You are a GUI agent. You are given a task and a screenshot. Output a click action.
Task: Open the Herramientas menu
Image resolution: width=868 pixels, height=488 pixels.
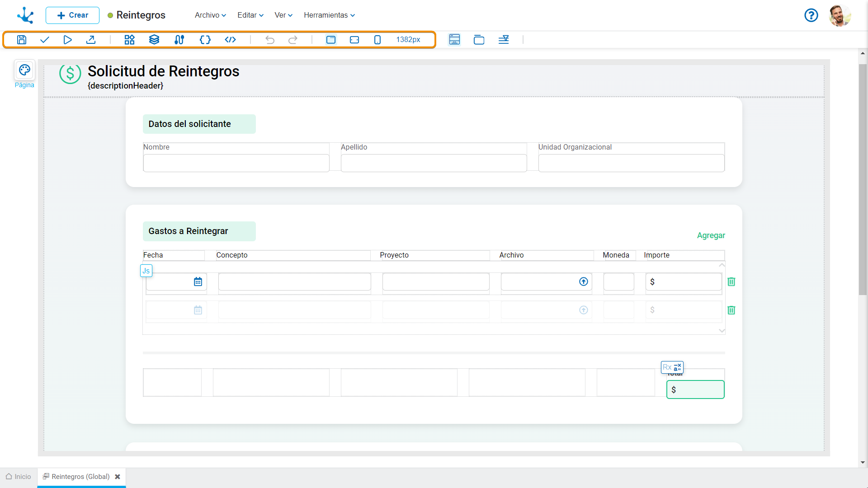point(329,15)
